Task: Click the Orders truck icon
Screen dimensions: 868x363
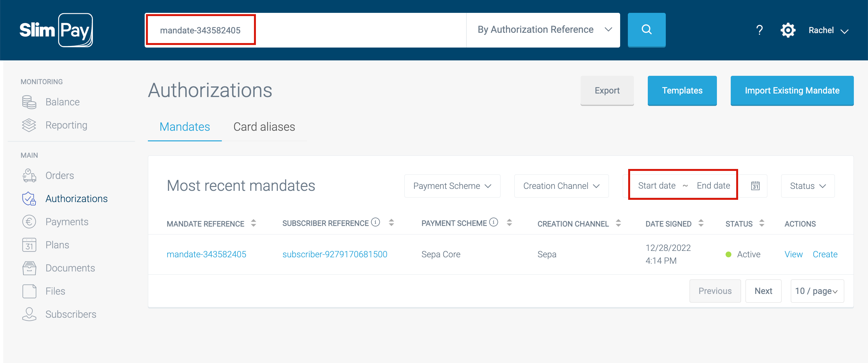Action: [x=29, y=175]
